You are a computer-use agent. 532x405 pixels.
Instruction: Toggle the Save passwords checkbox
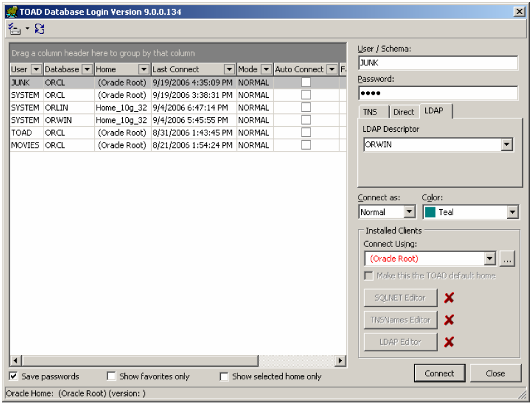coord(14,376)
